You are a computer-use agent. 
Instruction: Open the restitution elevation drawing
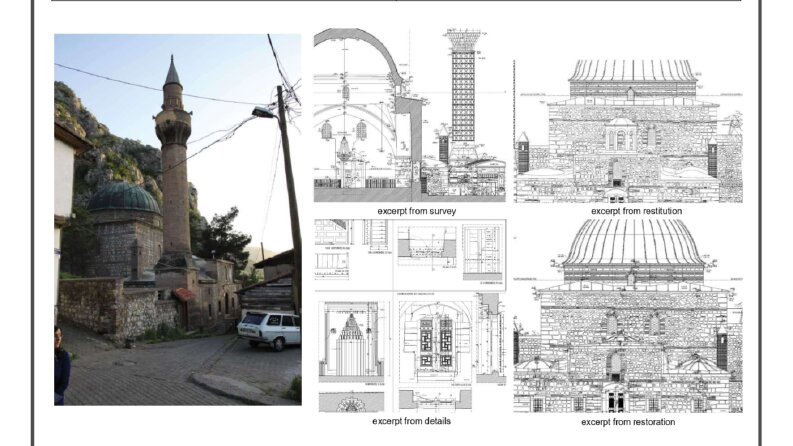(628, 131)
